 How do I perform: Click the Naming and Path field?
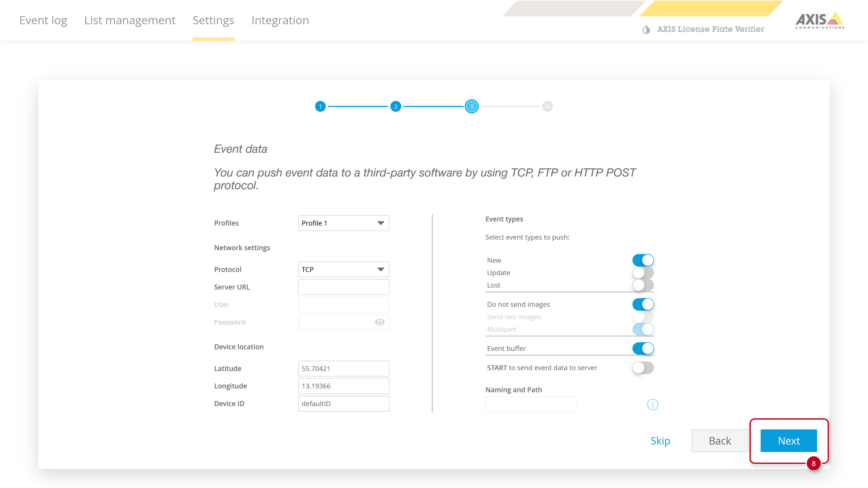(x=531, y=404)
